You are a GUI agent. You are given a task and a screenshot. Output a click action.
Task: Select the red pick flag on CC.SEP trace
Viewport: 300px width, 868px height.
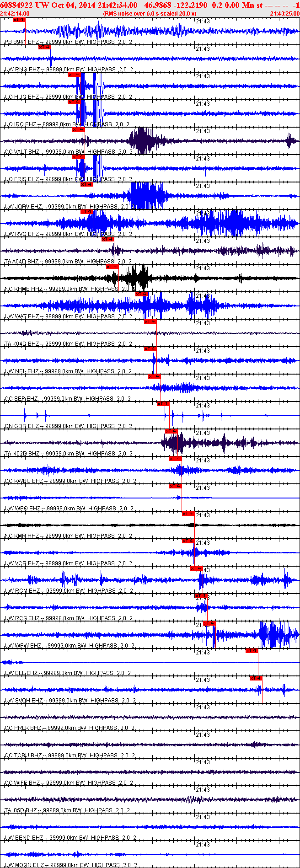(x=155, y=376)
